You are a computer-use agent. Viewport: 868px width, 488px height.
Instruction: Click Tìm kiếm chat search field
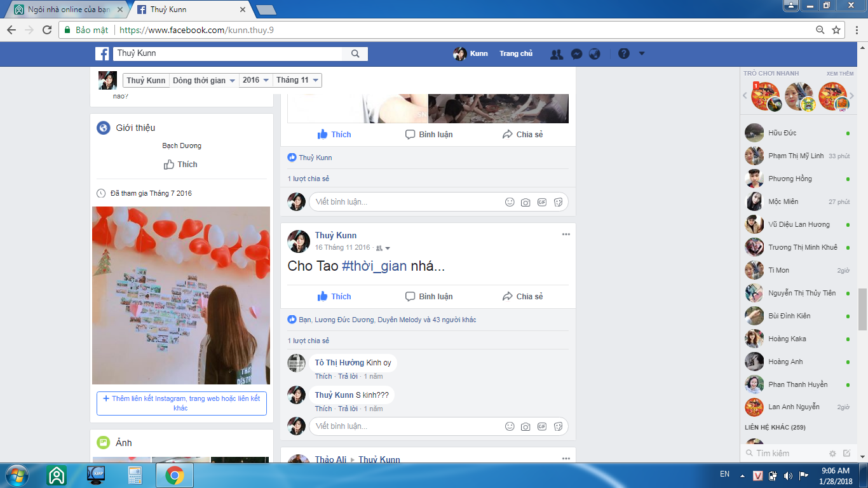(x=785, y=454)
